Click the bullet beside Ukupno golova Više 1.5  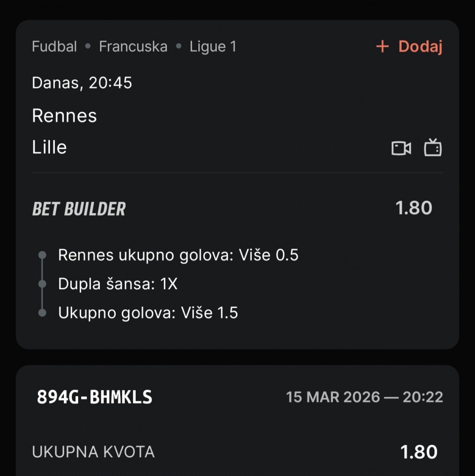[x=43, y=313]
